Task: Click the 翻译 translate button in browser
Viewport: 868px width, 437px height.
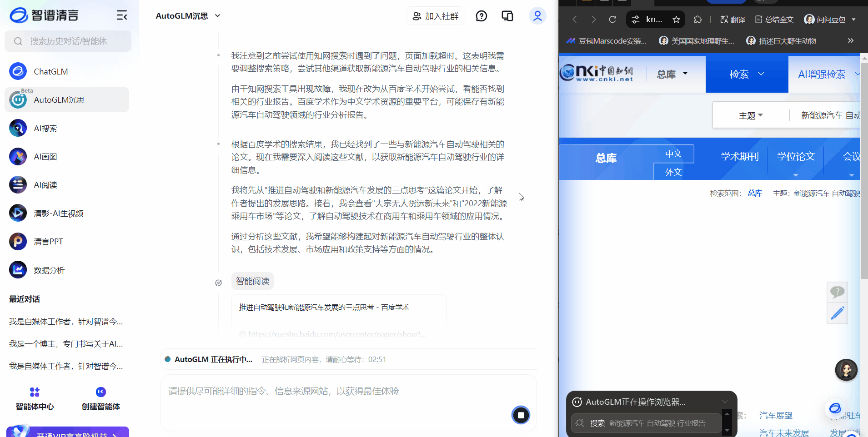Action: tap(733, 20)
